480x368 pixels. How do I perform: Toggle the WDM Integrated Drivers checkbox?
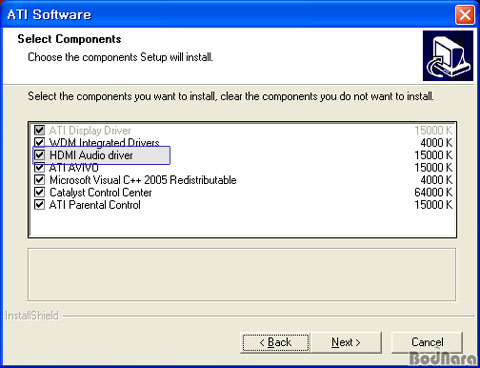point(39,142)
